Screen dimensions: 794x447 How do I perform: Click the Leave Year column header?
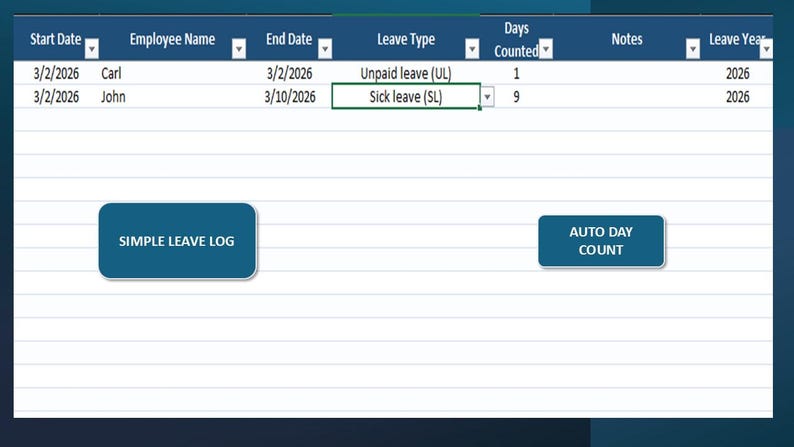[737, 39]
